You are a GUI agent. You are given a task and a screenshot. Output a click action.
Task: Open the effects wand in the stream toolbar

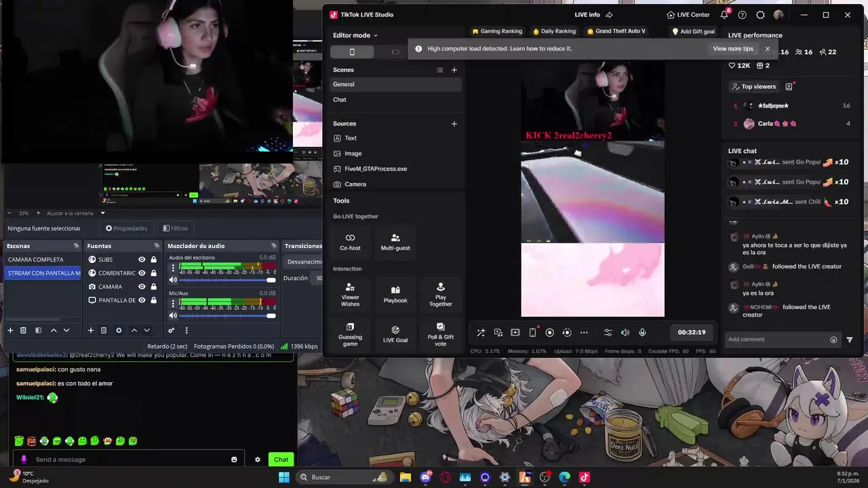[481, 332]
